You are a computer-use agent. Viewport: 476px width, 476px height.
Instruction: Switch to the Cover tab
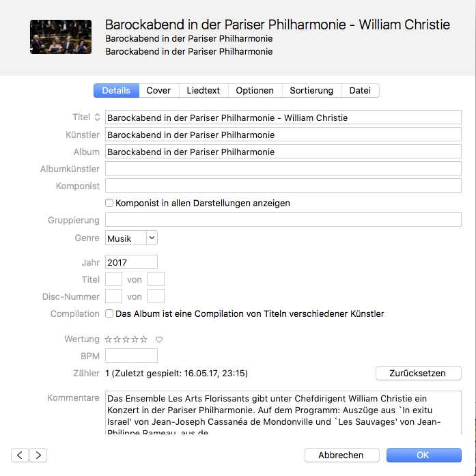158,91
